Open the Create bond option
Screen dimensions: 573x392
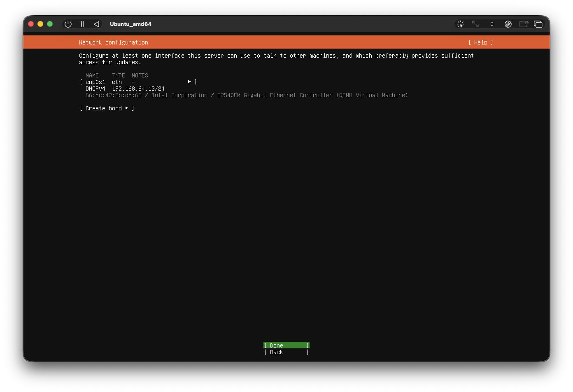pyautogui.click(x=107, y=108)
